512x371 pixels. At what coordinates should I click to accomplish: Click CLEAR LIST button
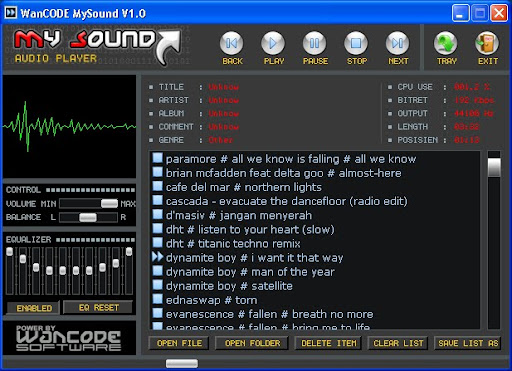tap(398, 343)
